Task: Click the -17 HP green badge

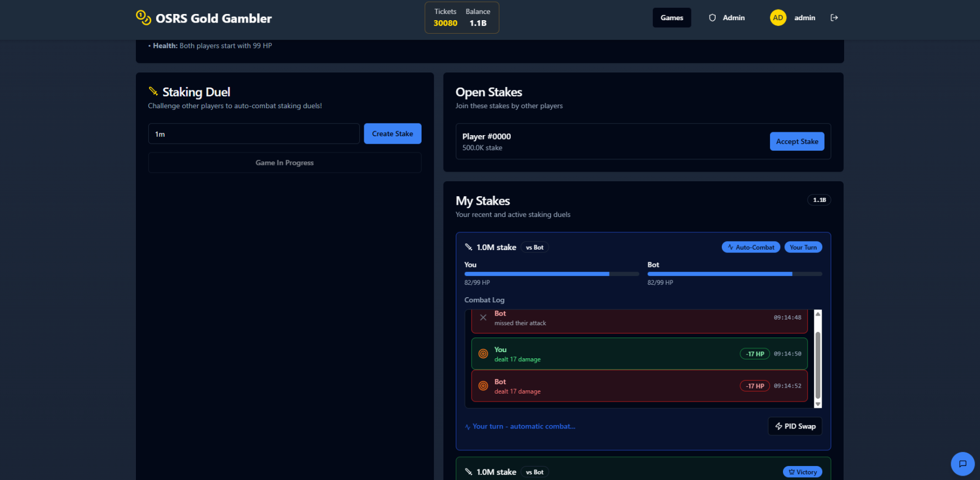Action: [x=755, y=354]
